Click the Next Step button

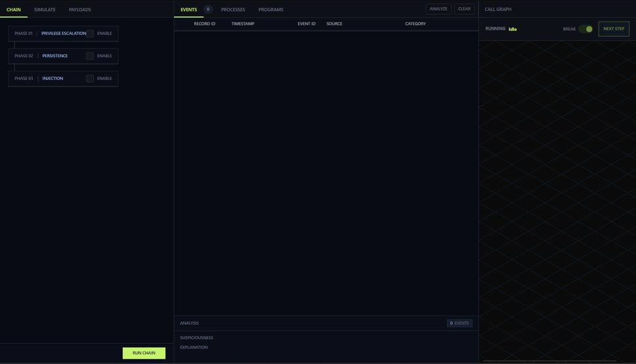(x=614, y=29)
